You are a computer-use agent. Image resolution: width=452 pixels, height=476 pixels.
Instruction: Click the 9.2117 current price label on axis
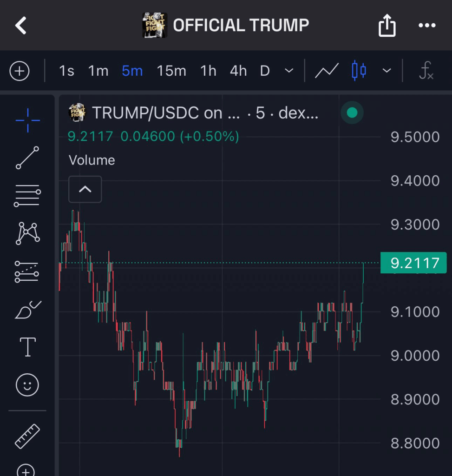click(x=413, y=263)
